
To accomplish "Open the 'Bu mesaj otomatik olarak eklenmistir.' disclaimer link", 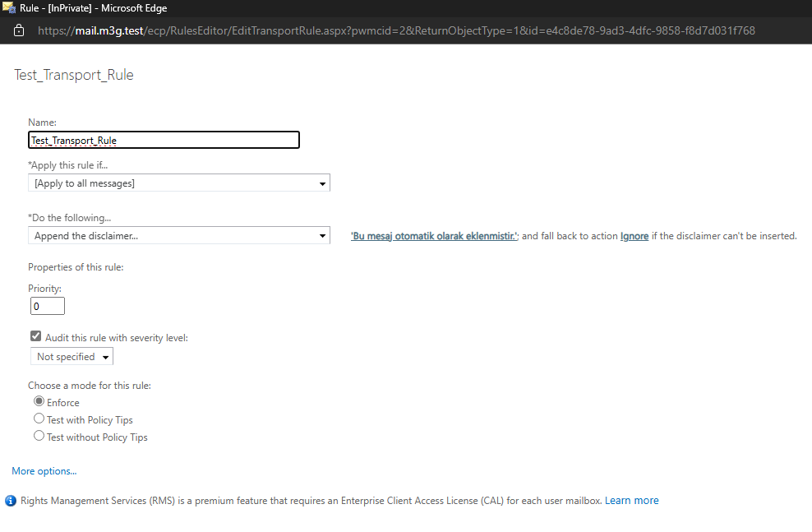I will tap(434, 236).
